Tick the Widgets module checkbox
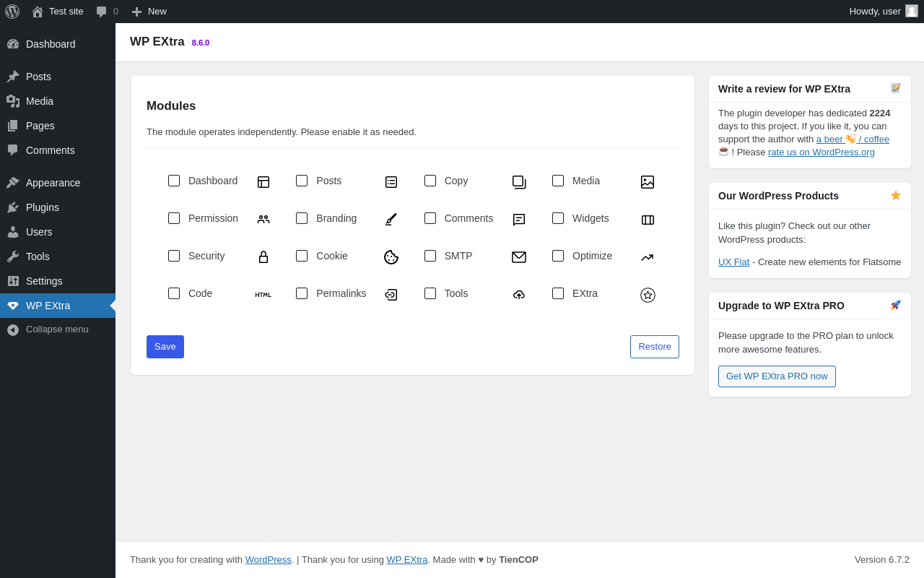The image size is (924, 578). pos(558,218)
